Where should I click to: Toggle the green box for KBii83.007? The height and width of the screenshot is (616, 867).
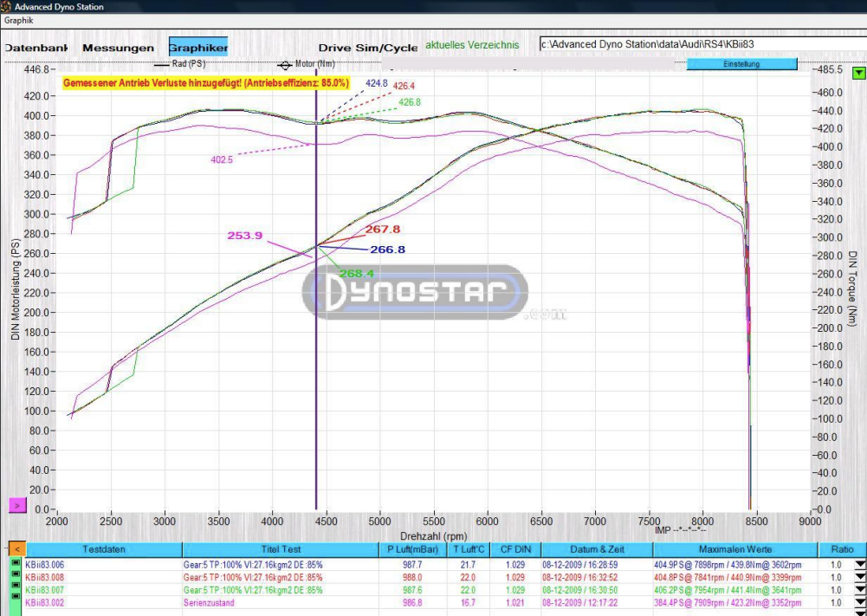click(15, 589)
